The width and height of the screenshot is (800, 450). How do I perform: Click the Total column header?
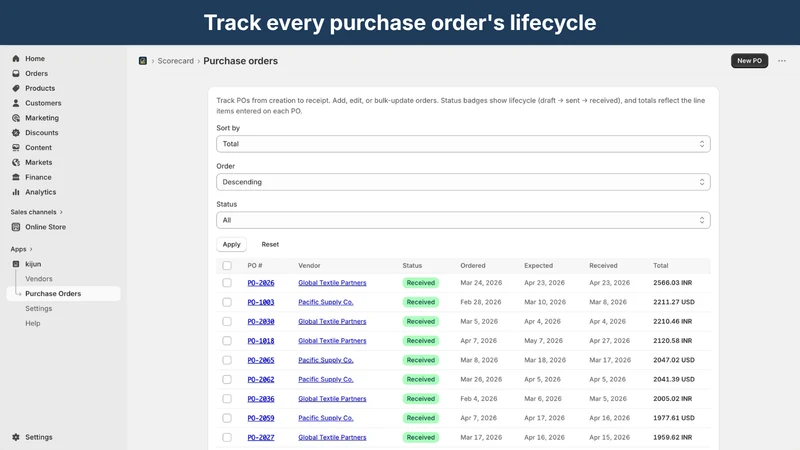coord(660,265)
